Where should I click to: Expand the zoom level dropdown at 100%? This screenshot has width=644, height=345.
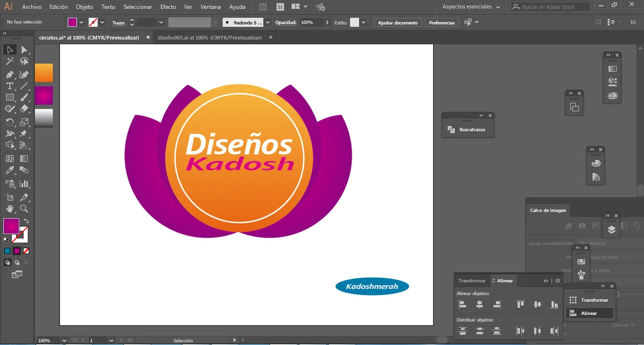(x=64, y=340)
